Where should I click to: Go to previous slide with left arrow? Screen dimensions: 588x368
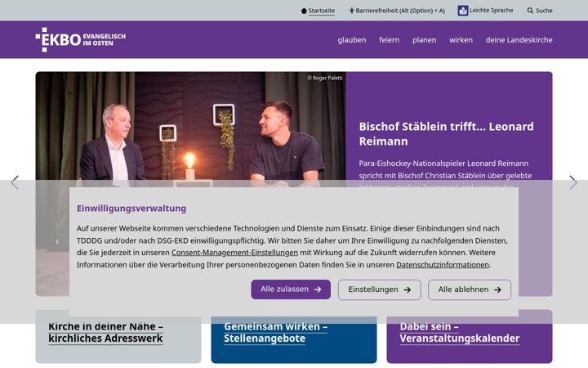pos(15,182)
